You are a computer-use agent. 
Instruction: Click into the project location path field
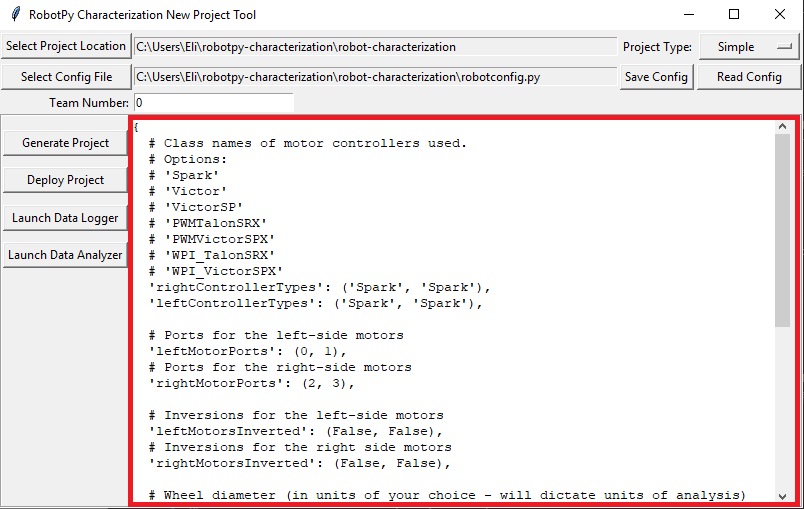pos(375,47)
